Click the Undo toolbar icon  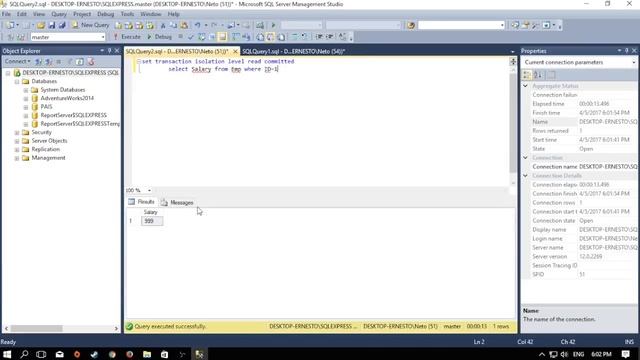pyautogui.click(x=197, y=25)
